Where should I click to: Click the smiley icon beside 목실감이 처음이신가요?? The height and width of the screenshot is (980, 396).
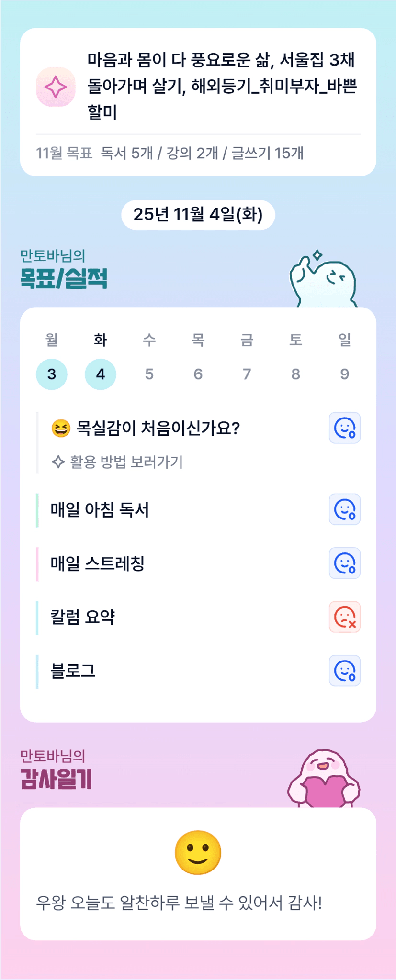pos(344,428)
